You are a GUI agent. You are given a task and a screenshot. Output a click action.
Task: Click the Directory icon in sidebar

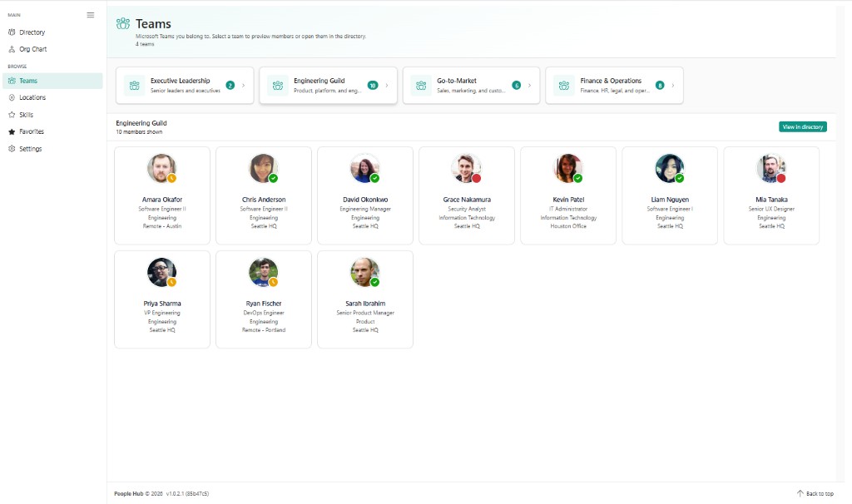[x=12, y=32]
